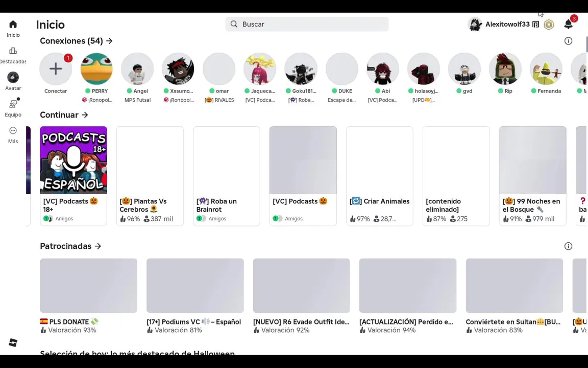Screen dimensions: 588x368
Task: Open holasoyj's connection avatar
Action: [423, 68]
